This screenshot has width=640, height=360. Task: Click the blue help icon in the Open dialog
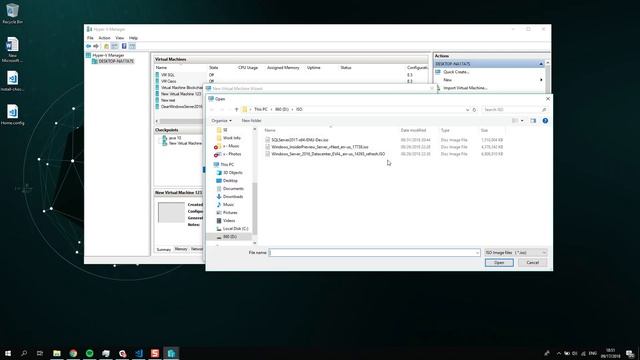click(x=545, y=121)
